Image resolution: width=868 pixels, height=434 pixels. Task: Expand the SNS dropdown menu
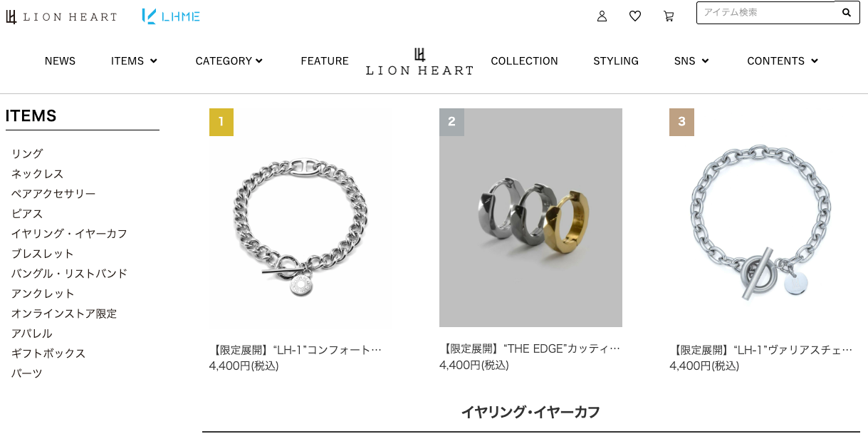coord(691,61)
